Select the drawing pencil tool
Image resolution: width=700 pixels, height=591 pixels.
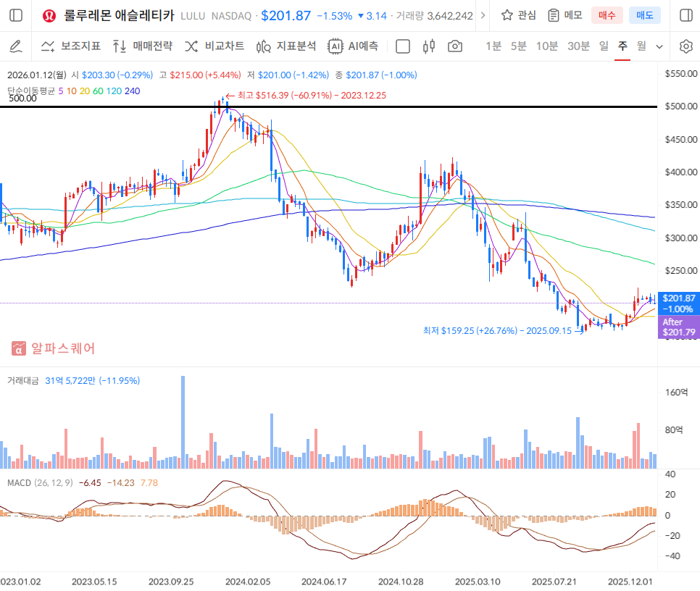tap(16, 46)
